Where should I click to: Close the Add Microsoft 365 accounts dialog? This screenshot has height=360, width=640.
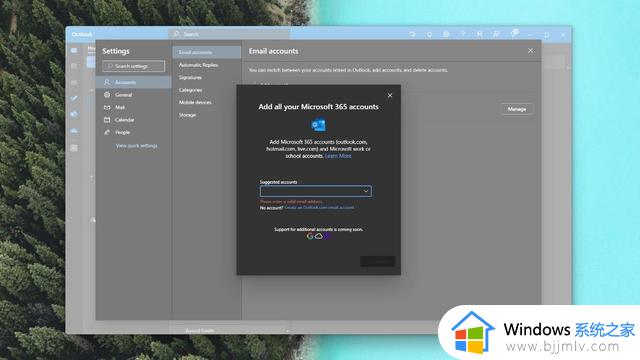point(390,96)
